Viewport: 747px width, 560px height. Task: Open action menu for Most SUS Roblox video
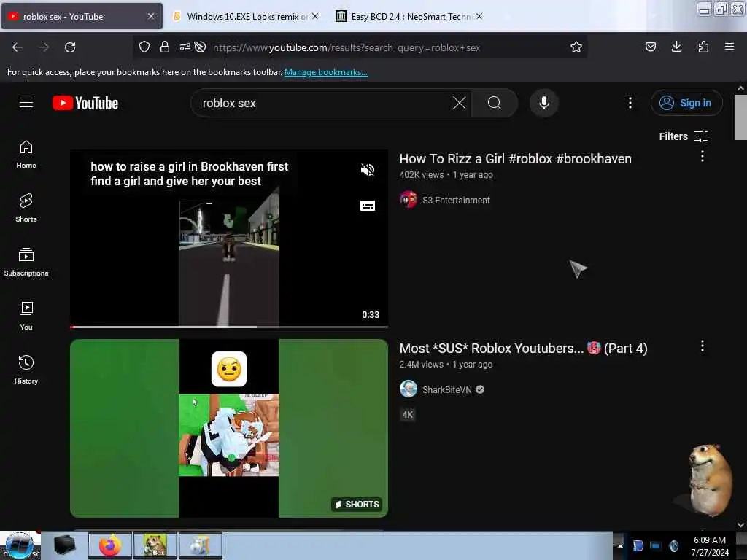(x=703, y=346)
